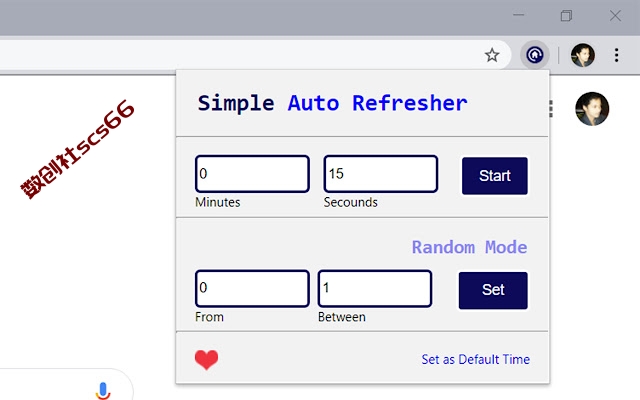Bookmark this page with the star icon
The height and width of the screenshot is (400, 640).
point(492,55)
